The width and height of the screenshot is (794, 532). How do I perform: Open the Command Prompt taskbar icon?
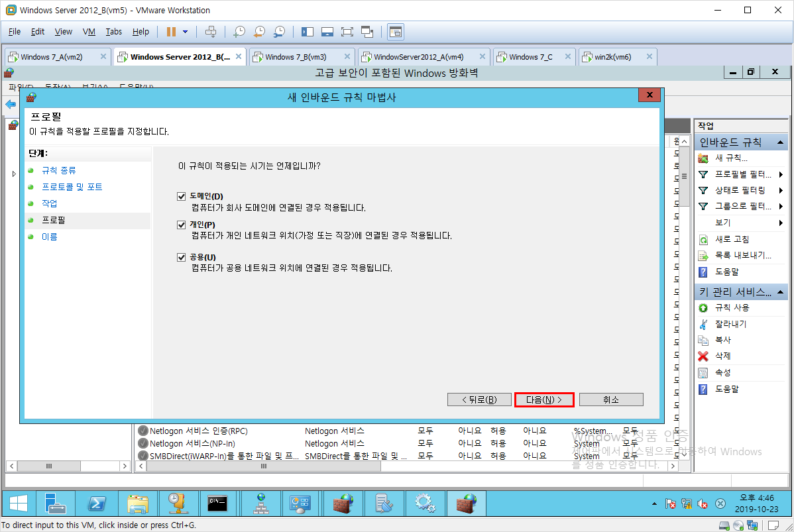pyautogui.click(x=217, y=504)
